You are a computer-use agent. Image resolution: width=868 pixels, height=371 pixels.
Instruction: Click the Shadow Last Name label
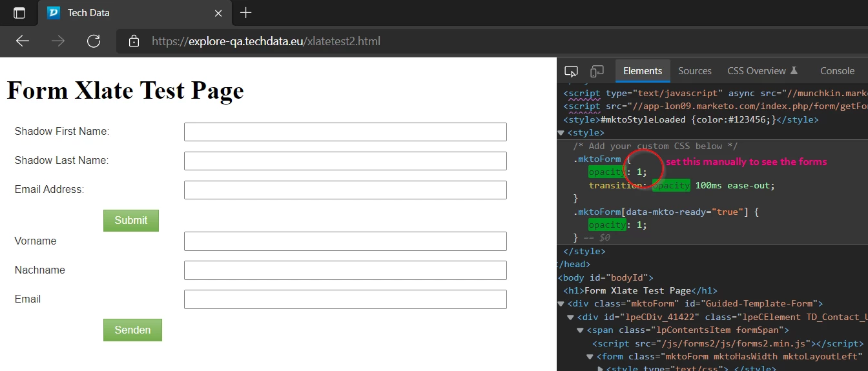[x=61, y=161]
